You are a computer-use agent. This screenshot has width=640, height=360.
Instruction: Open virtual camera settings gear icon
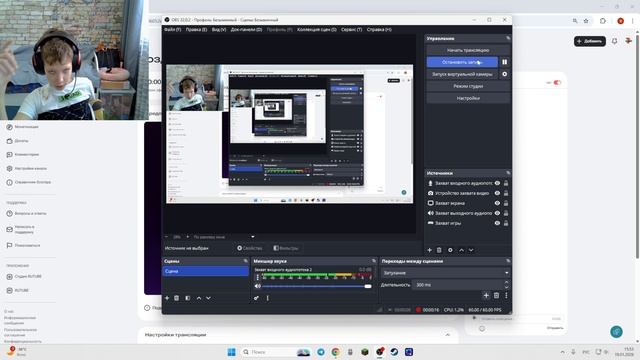tap(504, 74)
